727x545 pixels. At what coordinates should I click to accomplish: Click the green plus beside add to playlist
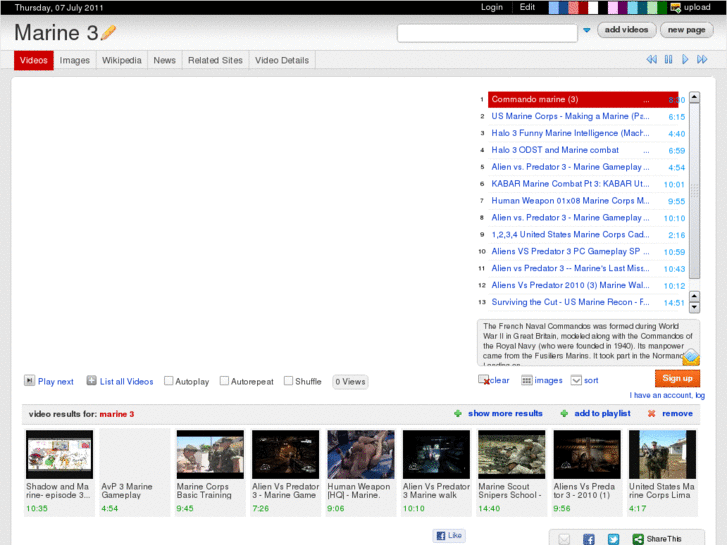564,413
